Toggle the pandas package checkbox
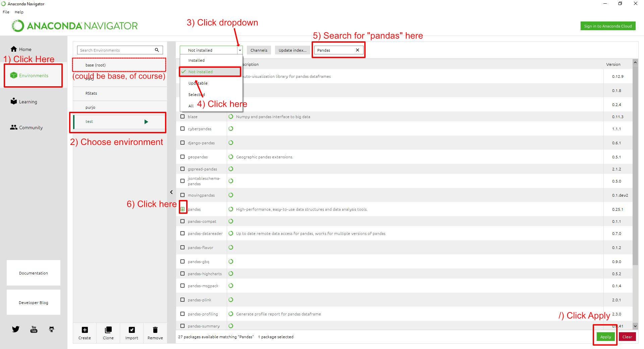 tap(182, 209)
